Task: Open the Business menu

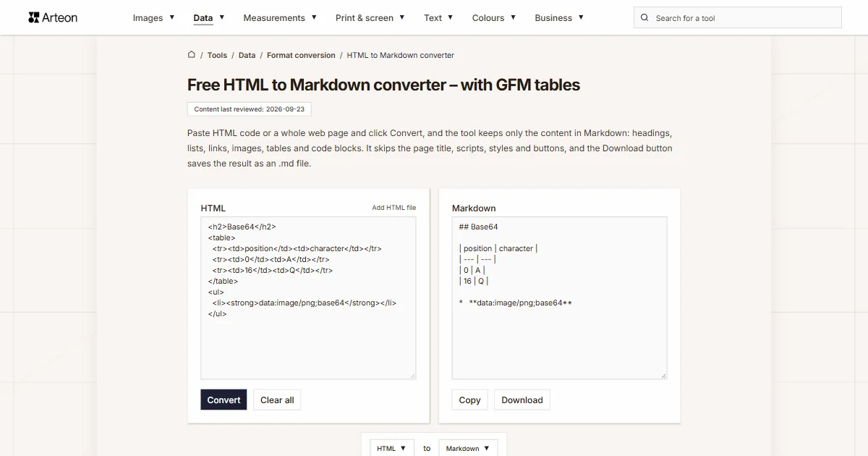Action: tap(553, 18)
